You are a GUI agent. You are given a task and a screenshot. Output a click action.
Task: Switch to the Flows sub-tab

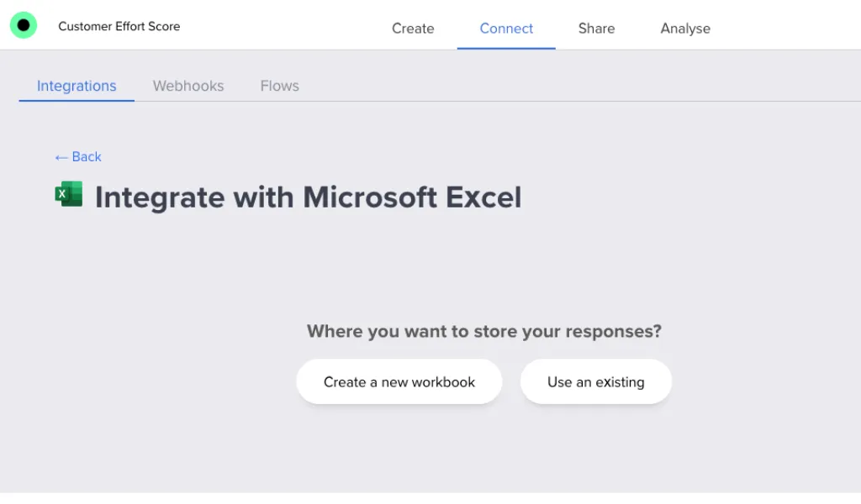[x=279, y=86]
